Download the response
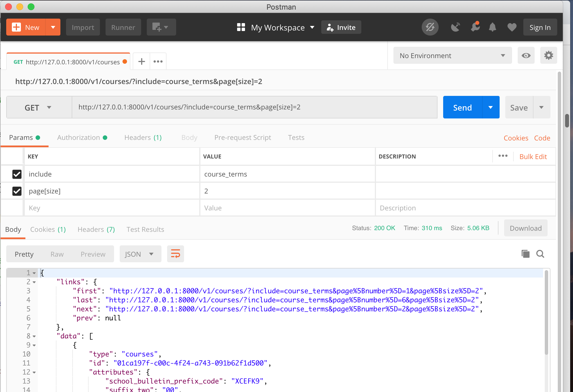This screenshot has width=573, height=392. click(x=526, y=228)
